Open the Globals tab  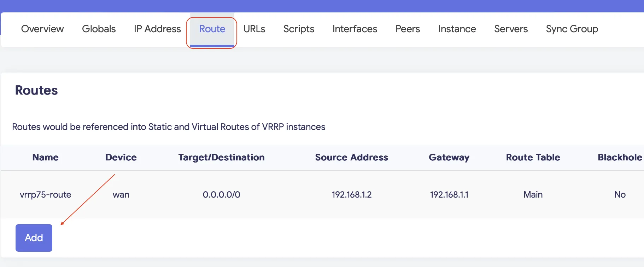(x=99, y=29)
